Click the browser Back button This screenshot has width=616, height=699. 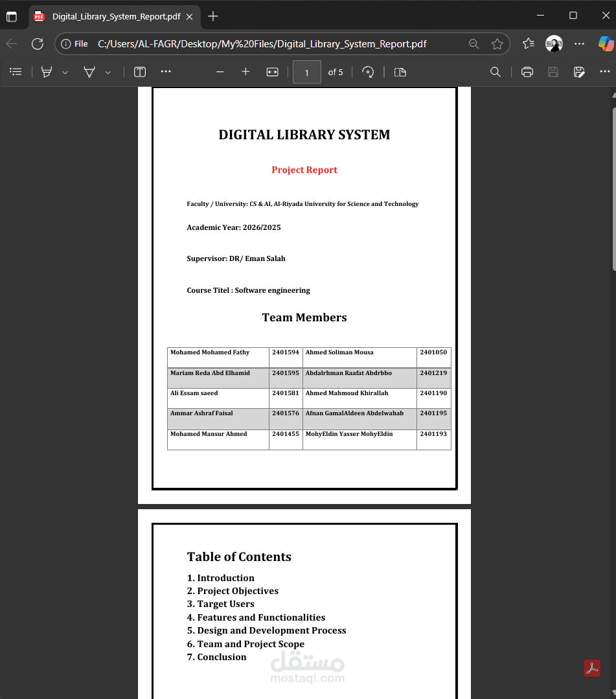(12, 43)
